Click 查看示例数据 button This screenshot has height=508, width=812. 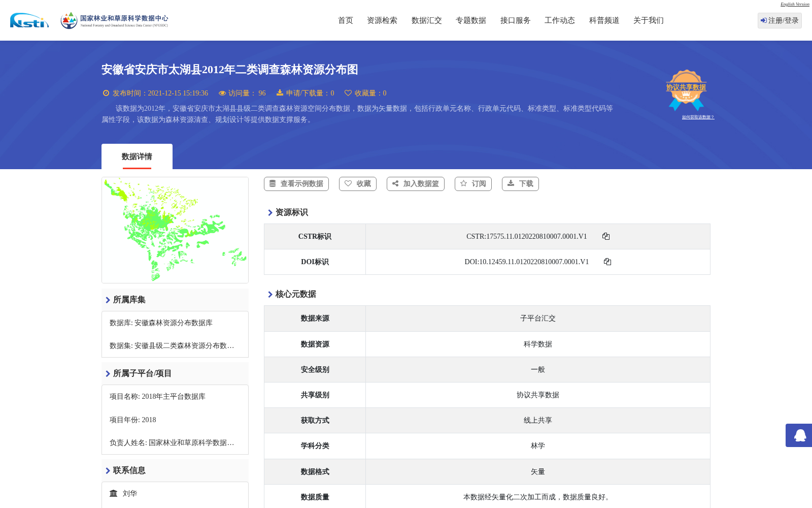click(296, 184)
